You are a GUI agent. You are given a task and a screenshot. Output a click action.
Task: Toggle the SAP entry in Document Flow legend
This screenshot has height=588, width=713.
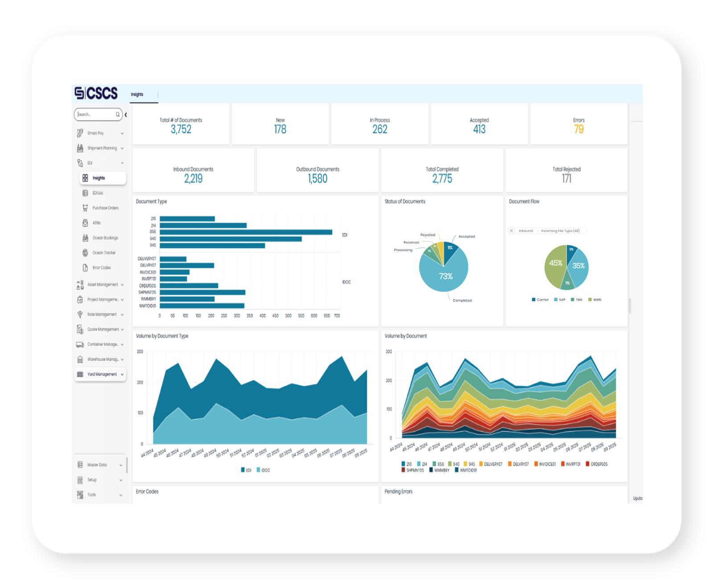559,300
